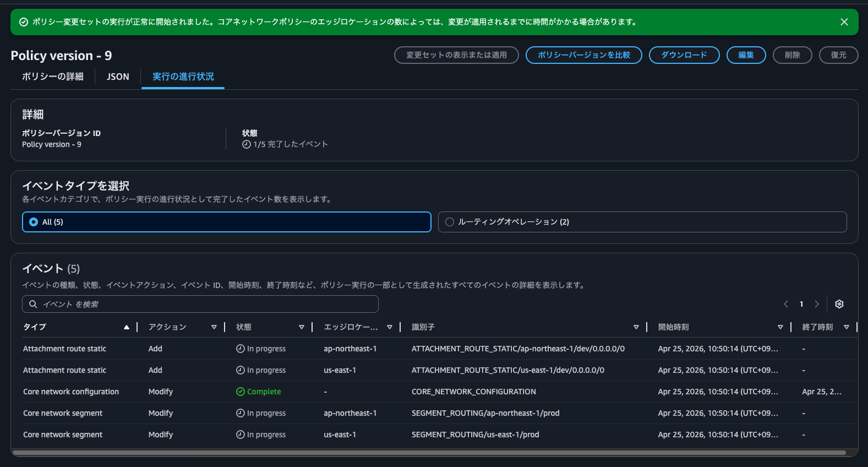The image size is (868, 467).
Task: Select the All (5) radio option
Action: [34, 222]
